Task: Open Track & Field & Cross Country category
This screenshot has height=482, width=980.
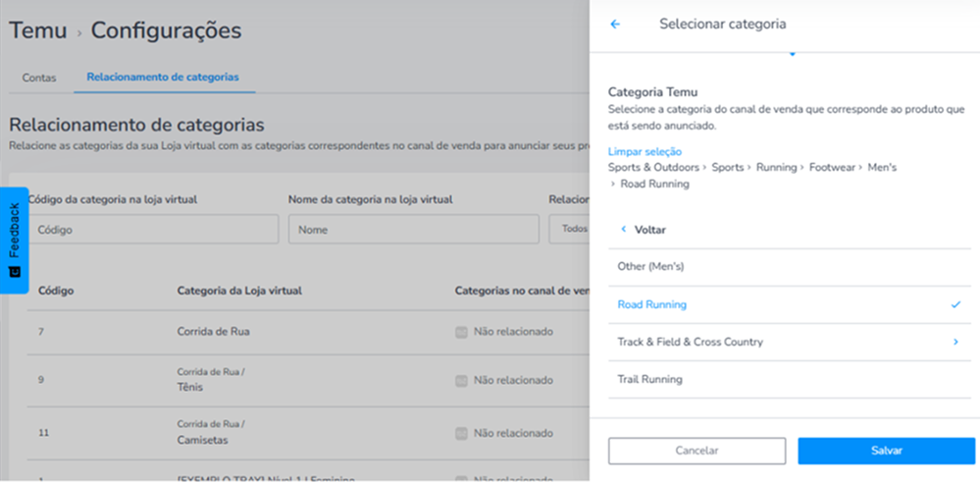Action: tap(790, 342)
